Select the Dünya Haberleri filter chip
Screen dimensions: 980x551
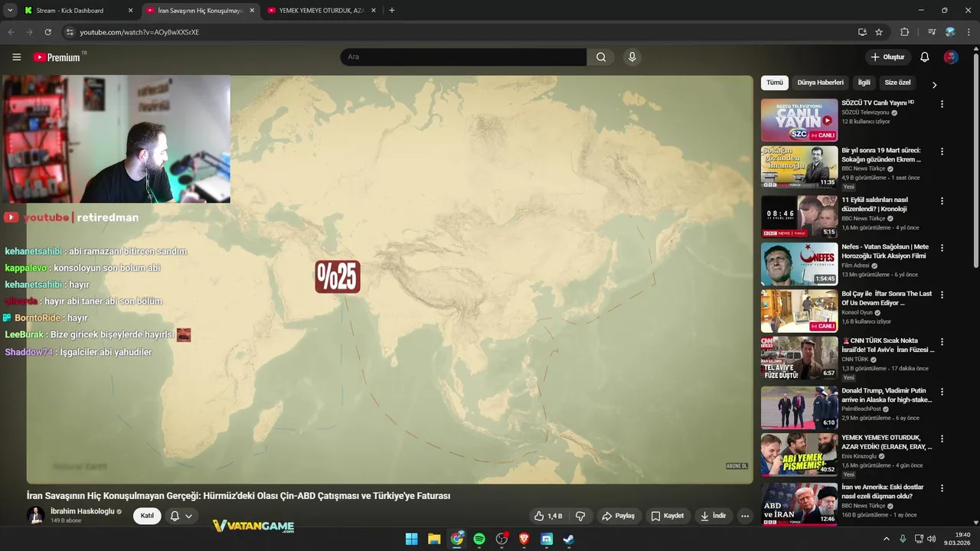(x=820, y=83)
